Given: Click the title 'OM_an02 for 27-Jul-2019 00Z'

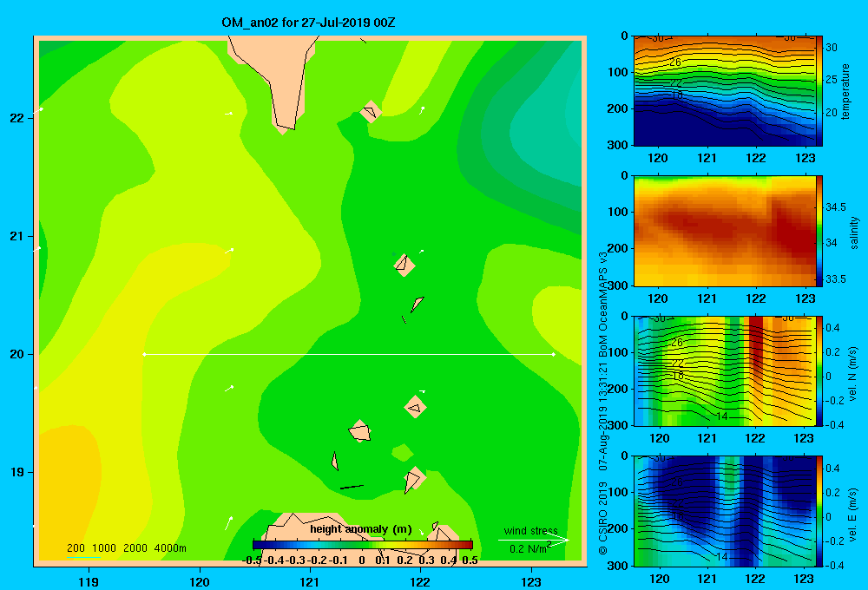Looking at the screenshot, I should [308, 23].
